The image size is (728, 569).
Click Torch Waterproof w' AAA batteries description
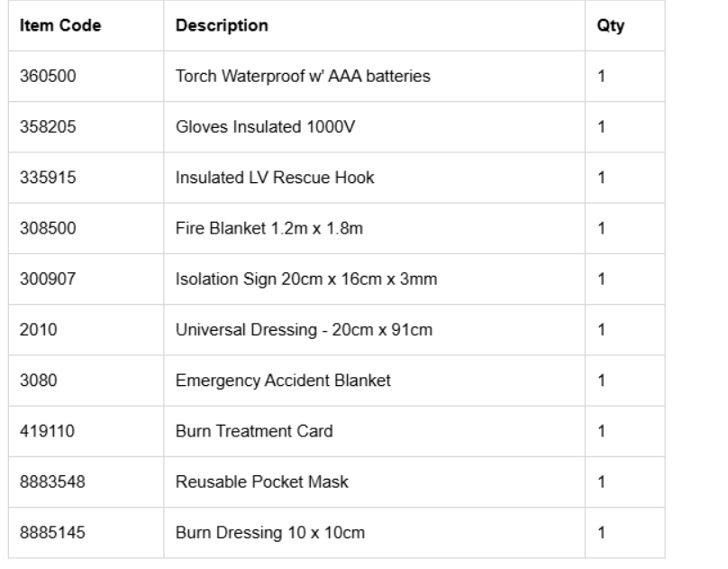[303, 76]
